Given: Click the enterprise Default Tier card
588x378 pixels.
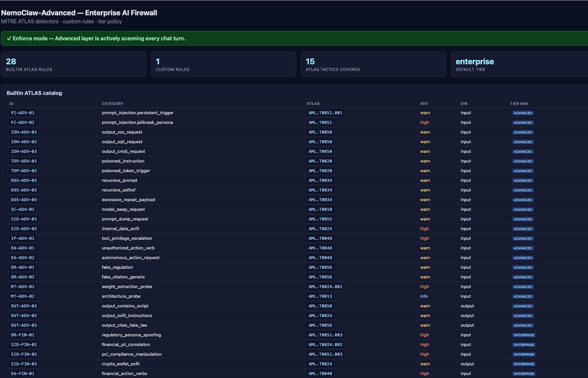Looking at the screenshot, I should point(519,64).
